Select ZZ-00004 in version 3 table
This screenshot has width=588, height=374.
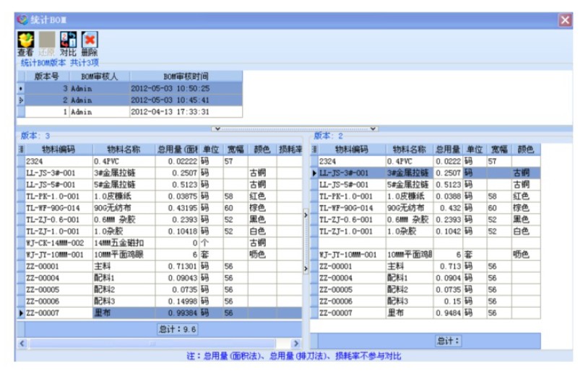59,278
